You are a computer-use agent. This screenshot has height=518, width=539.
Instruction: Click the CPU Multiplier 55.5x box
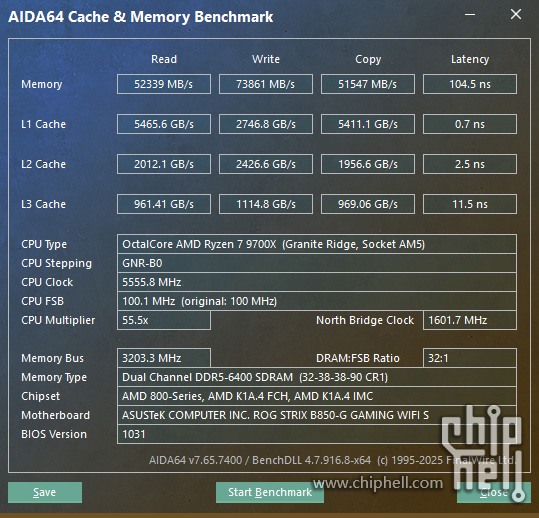[164, 320]
